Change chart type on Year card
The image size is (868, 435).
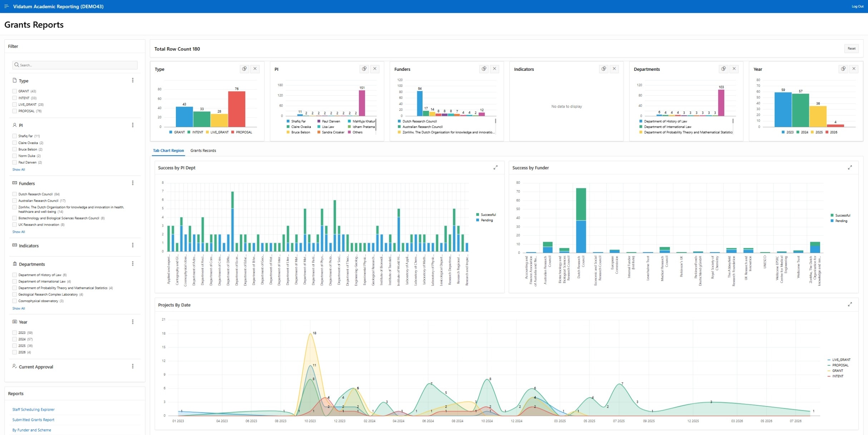tap(843, 69)
